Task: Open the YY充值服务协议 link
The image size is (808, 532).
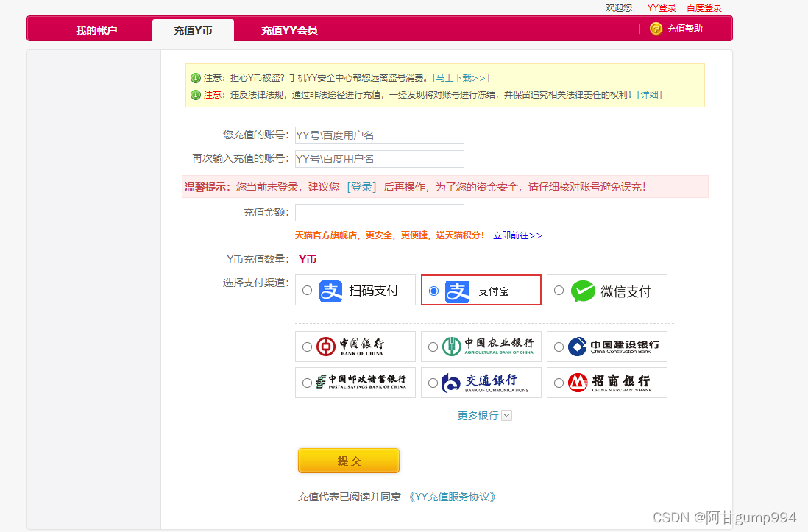Action: 453,497
